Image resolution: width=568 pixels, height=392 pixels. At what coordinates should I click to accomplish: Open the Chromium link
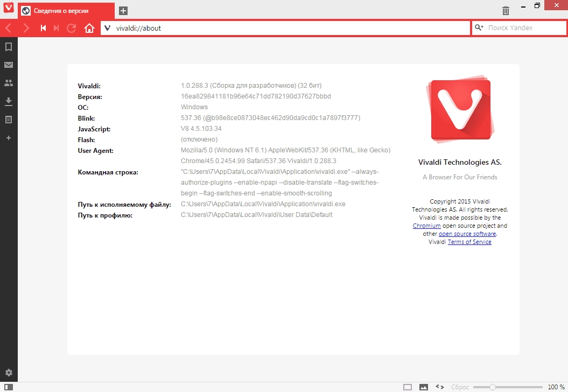point(427,226)
